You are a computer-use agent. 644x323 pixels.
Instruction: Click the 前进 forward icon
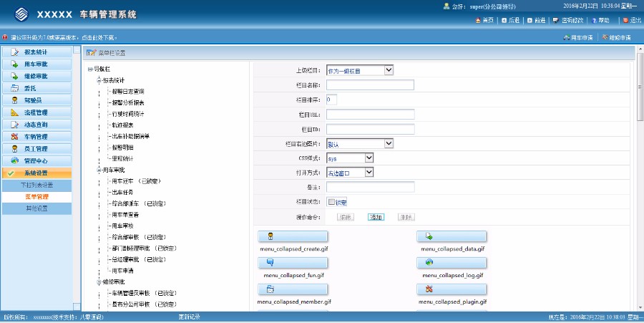pyautogui.click(x=530, y=20)
